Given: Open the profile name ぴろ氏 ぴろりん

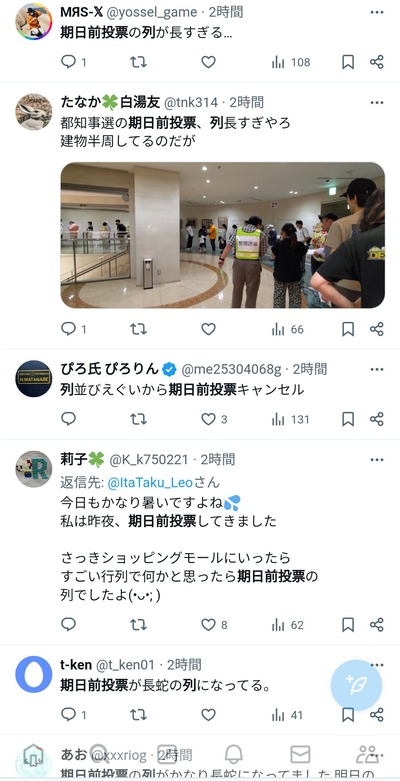Looking at the screenshot, I should pyautogui.click(x=110, y=369).
